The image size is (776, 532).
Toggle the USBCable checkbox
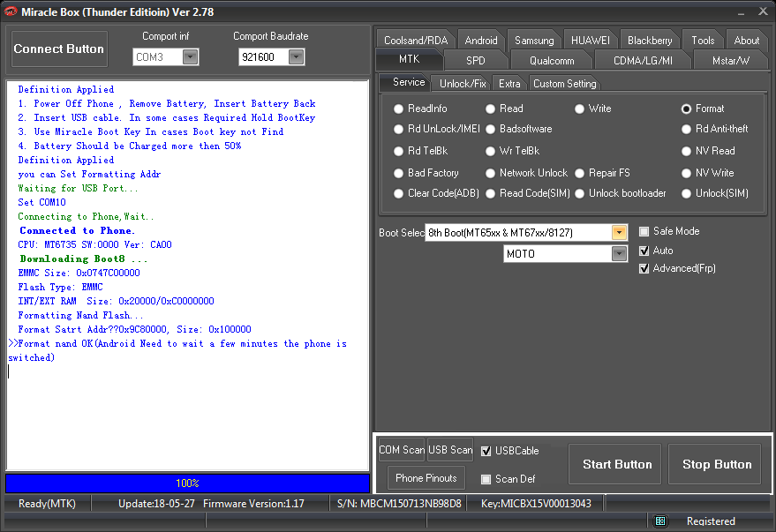pos(486,451)
